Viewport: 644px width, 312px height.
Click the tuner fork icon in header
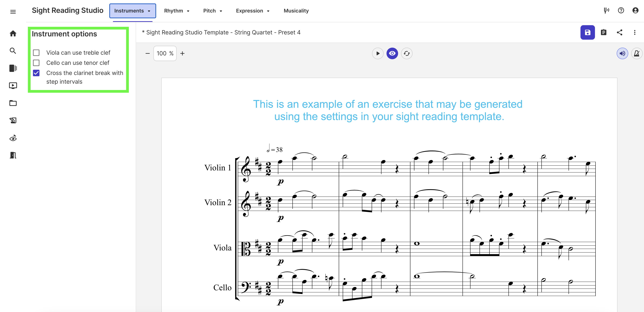pos(607,11)
